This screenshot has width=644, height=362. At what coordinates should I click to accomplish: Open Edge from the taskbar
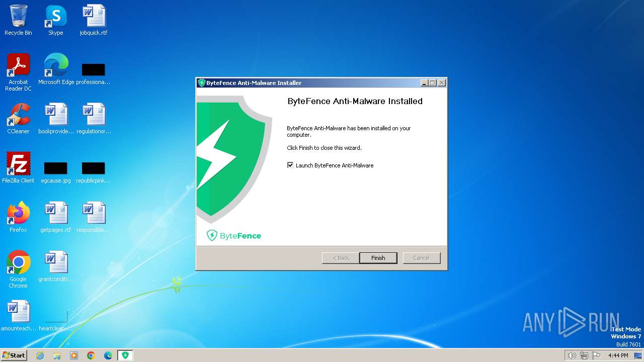coord(108,355)
